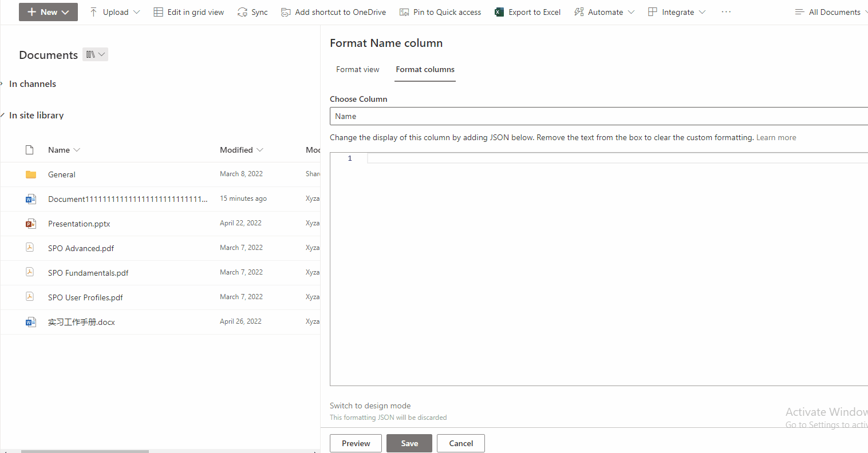Click the Pin to Quick access icon

coord(404,12)
